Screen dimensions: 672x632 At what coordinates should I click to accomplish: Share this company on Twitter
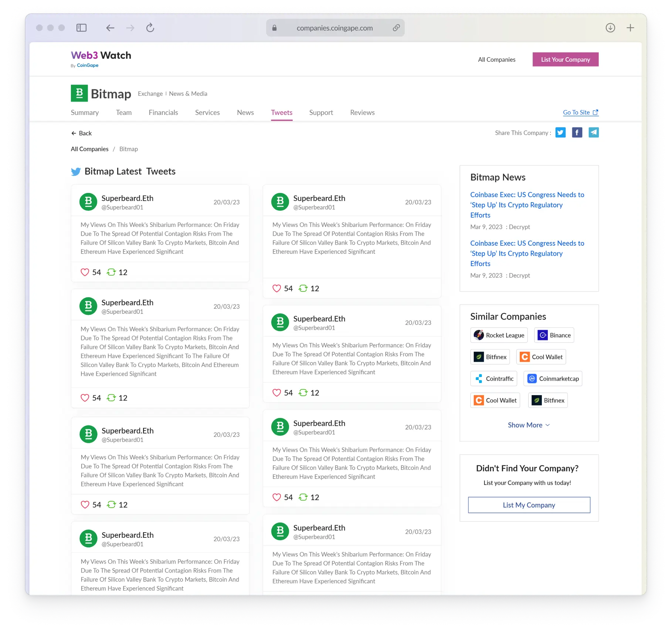tap(560, 132)
